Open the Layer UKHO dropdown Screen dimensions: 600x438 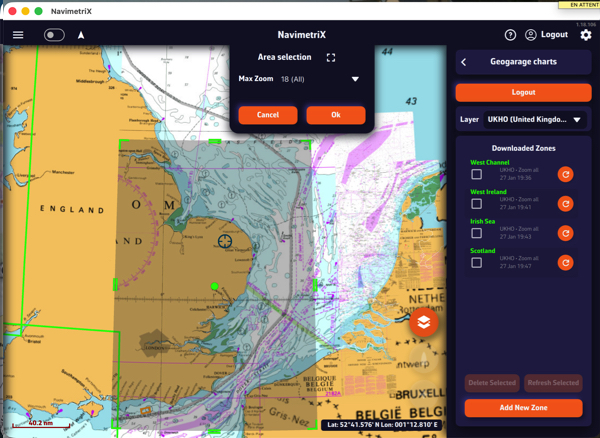(x=533, y=120)
